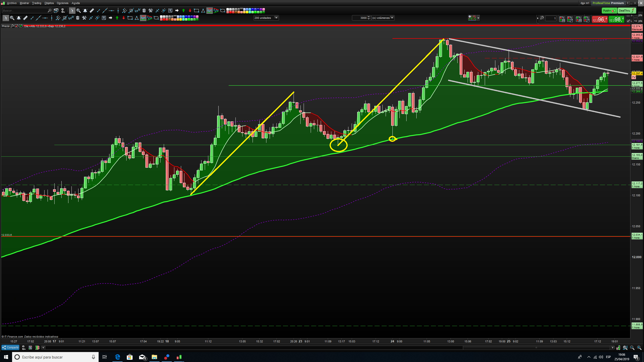Toggle the Push+ candlestick mode
Viewport: 644px width, 362px height.
click(x=609, y=11)
